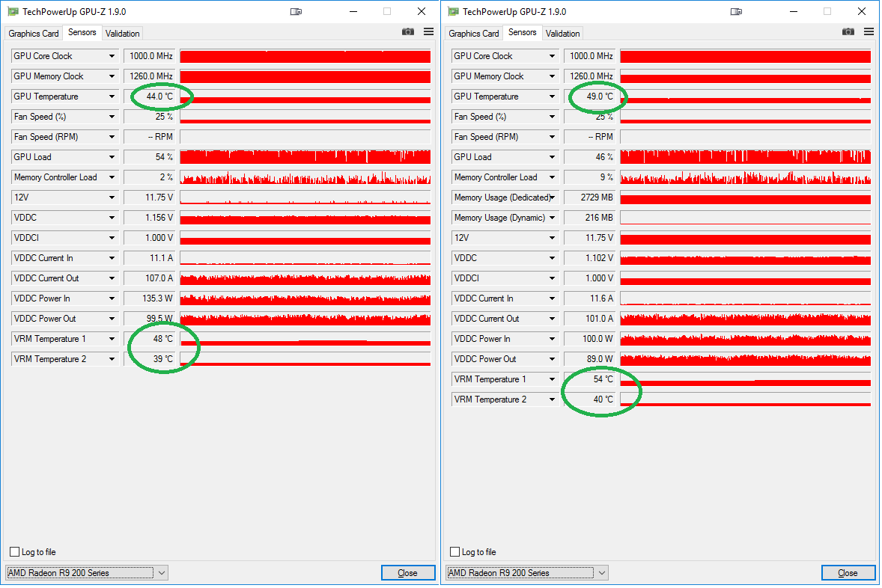
Task: Click VDDC Power In graph in left window
Action: [x=305, y=298]
